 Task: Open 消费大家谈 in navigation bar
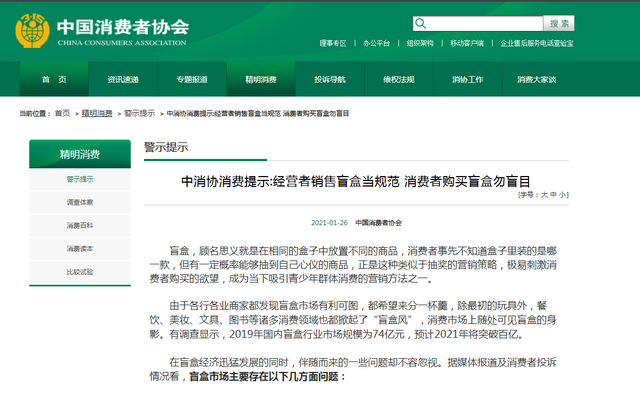(x=537, y=79)
